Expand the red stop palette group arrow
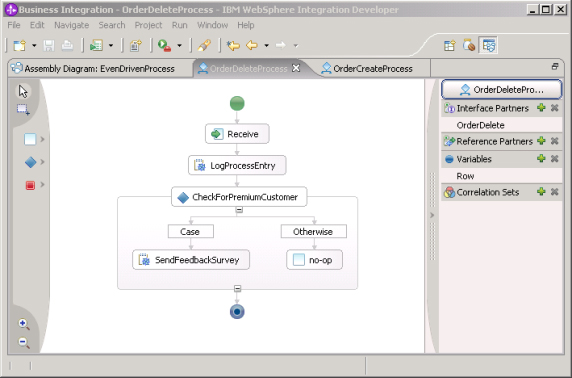572x378 pixels. (43, 185)
